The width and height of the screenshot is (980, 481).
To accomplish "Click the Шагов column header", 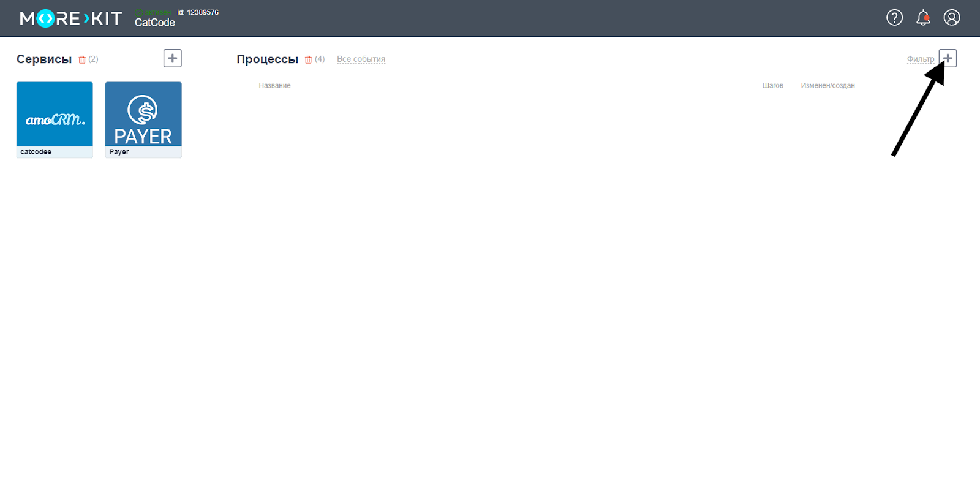I will 773,85.
